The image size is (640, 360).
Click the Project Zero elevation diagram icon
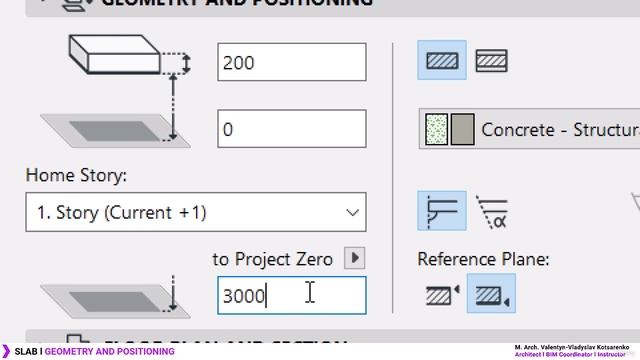click(116, 297)
